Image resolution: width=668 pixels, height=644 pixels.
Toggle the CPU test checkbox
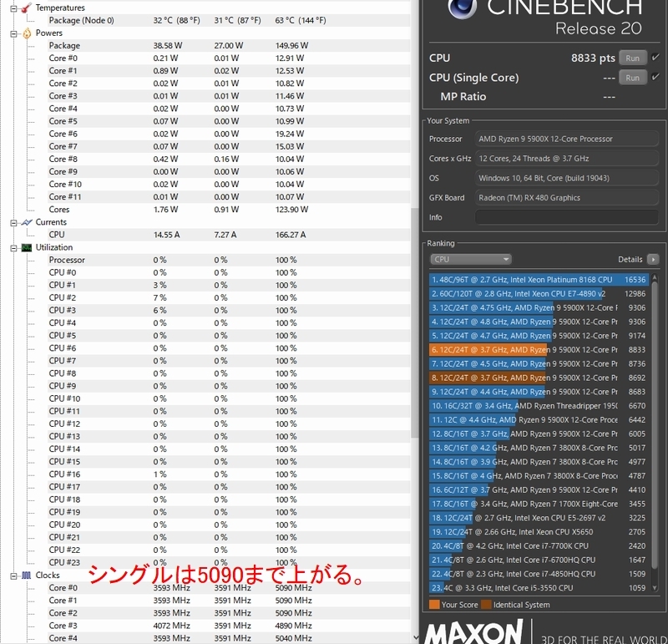(x=655, y=57)
